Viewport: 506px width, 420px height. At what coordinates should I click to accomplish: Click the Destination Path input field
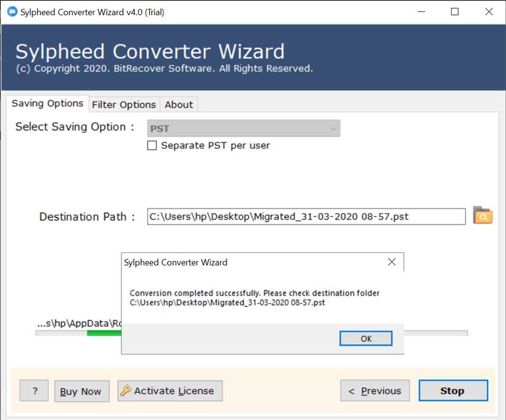(x=306, y=216)
